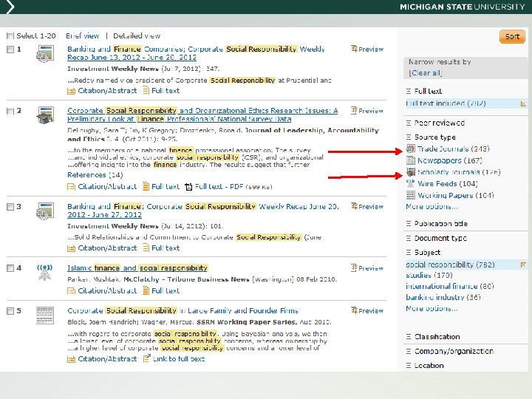
Task: Check the box for result 4
Action: [x=10, y=268]
